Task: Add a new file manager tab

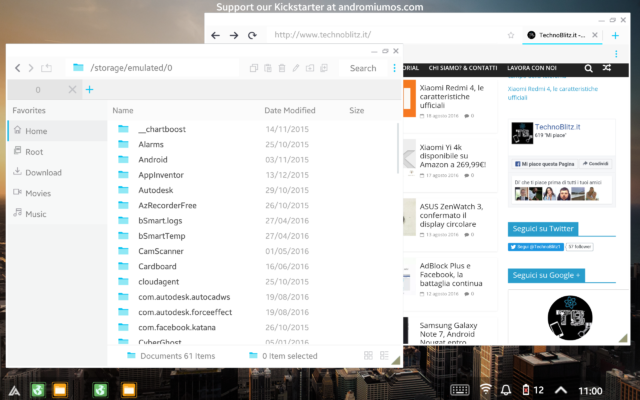Action: [89, 90]
